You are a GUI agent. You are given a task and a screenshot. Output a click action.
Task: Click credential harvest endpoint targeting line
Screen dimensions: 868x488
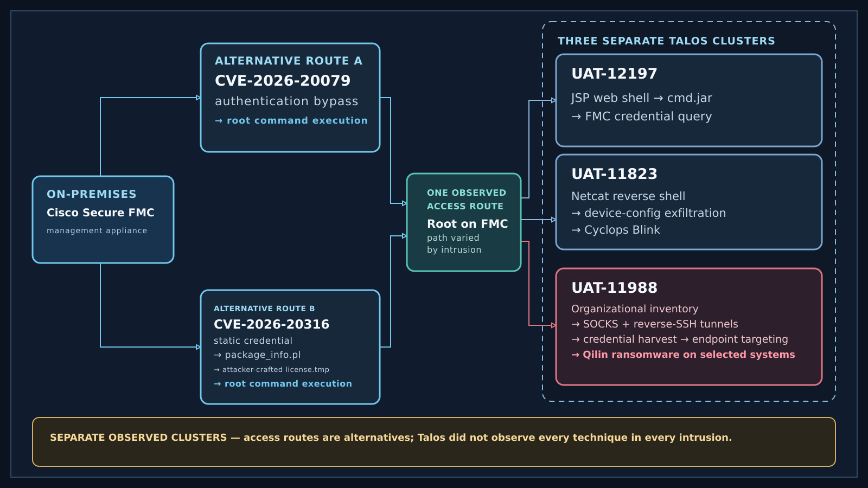point(680,339)
